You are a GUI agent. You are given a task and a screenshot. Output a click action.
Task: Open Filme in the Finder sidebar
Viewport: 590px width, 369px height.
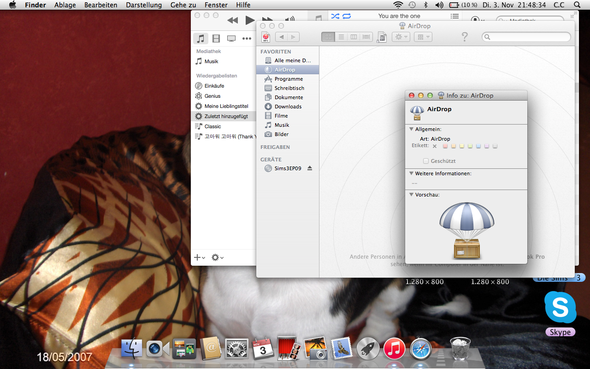pyautogui.click(x=288, y=116)
